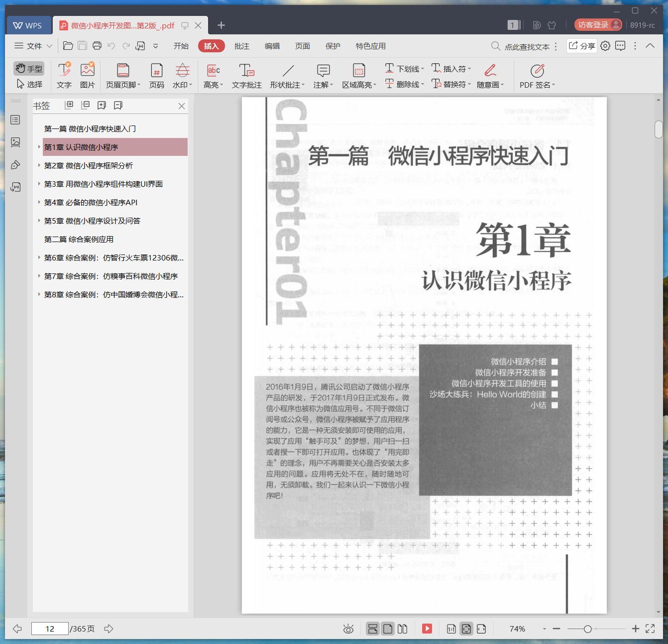Close the 书签 bookmarks panel
668x644 pixels.
click(x=182, y=106)
